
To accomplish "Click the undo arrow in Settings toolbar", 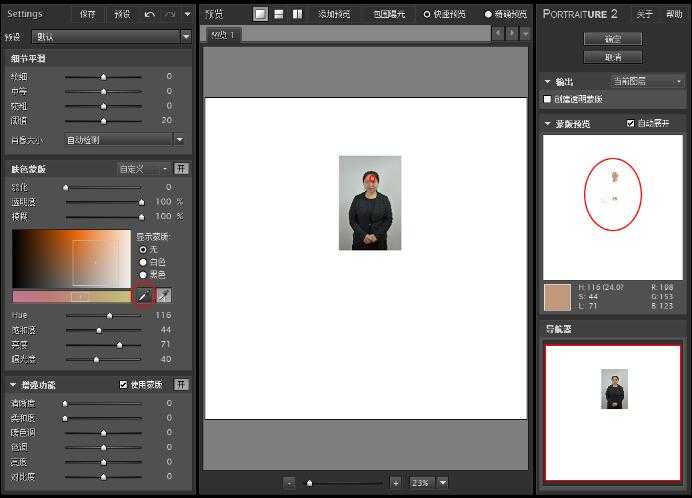I will click(150, 14).
